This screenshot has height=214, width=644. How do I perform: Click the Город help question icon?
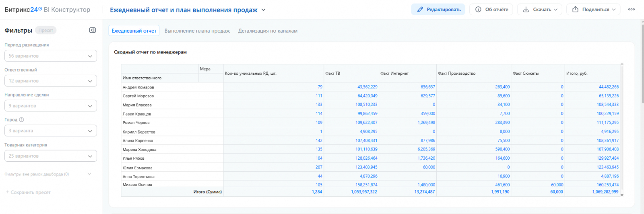[22, 119]
